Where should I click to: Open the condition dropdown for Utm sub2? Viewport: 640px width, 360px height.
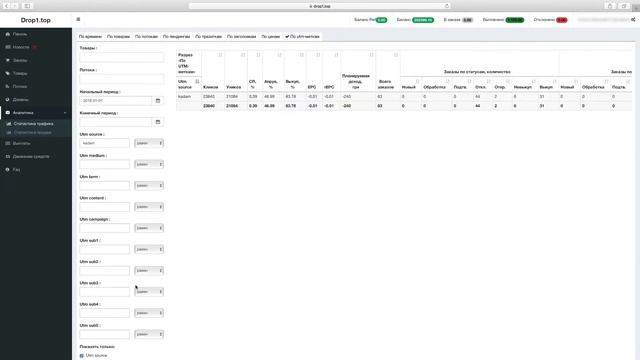pos(149,270)
